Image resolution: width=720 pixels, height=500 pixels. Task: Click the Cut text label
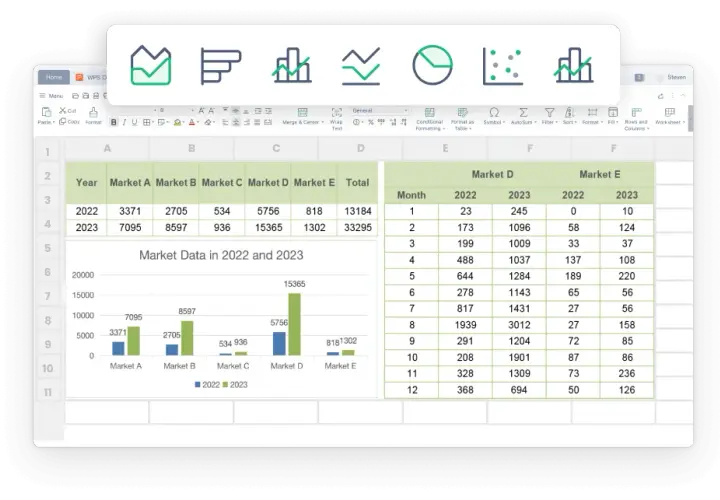pyautogui.click(x=72, y=111)
